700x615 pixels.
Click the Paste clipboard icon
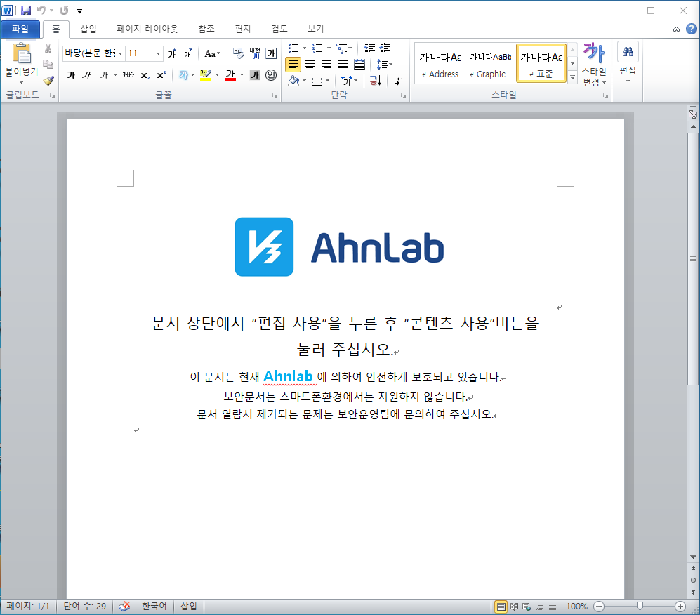point(21,53)
